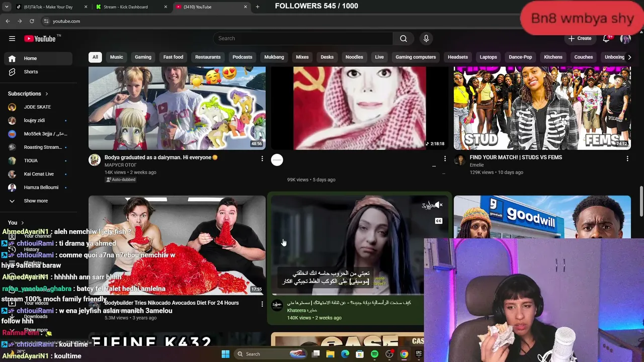Filter feed by Mukbang chip

coord(274,57)
